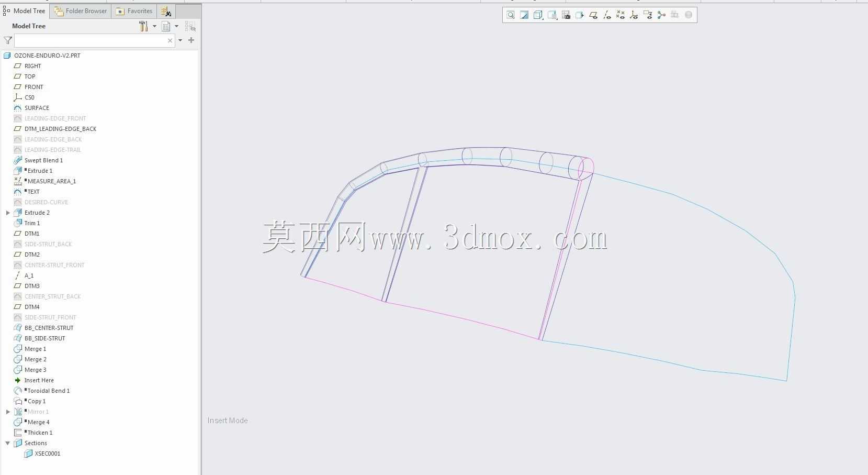The height and width of the screenshot is (475, 868).
Task: Expand the tree settings dropdown arrow
Action: [154, 26]
